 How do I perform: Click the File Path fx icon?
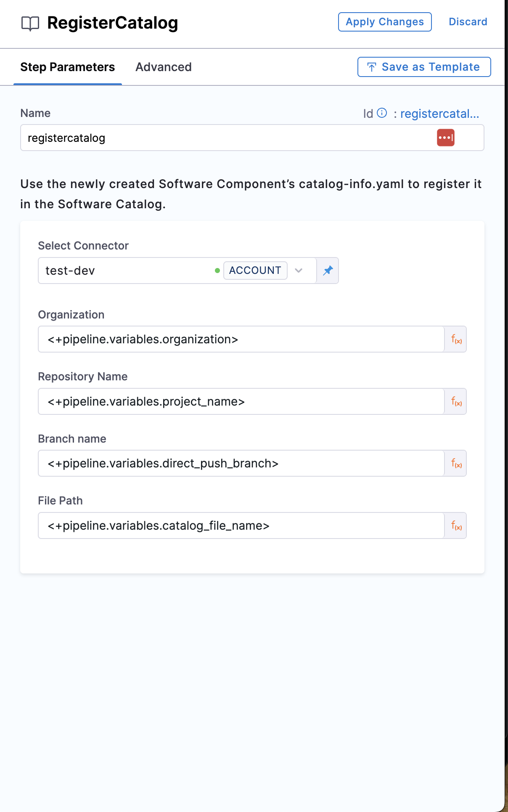(456, 525)
